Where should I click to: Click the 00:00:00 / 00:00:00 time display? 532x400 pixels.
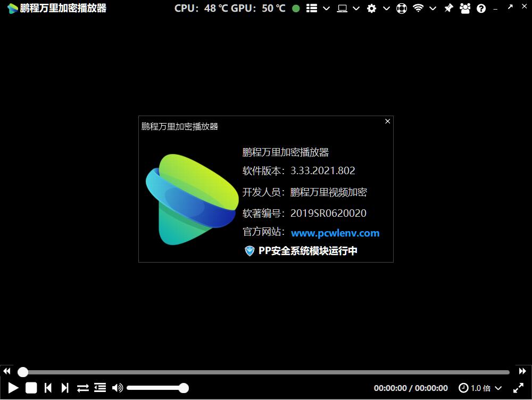point(411,388)
